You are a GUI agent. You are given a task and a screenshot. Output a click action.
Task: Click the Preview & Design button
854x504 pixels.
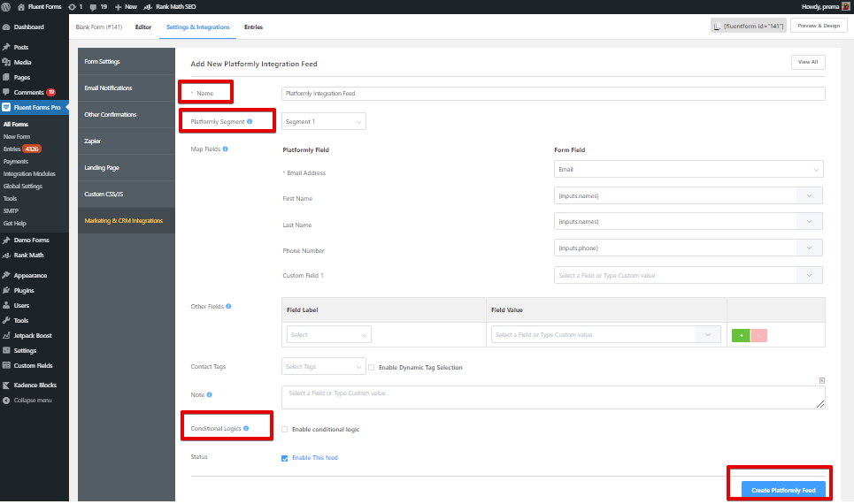tap(819, 26)
